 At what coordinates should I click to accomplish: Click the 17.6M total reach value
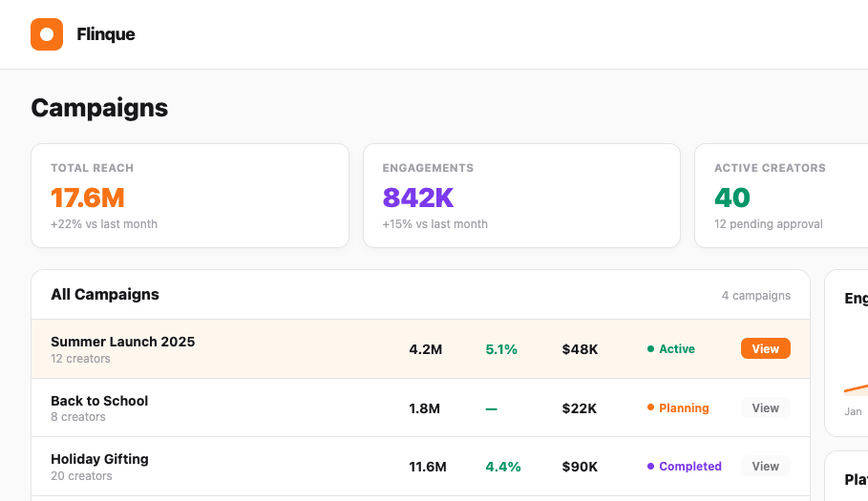88,198
